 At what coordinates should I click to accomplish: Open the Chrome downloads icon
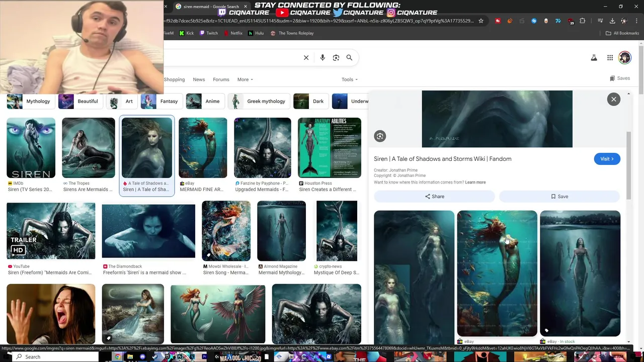612,21
